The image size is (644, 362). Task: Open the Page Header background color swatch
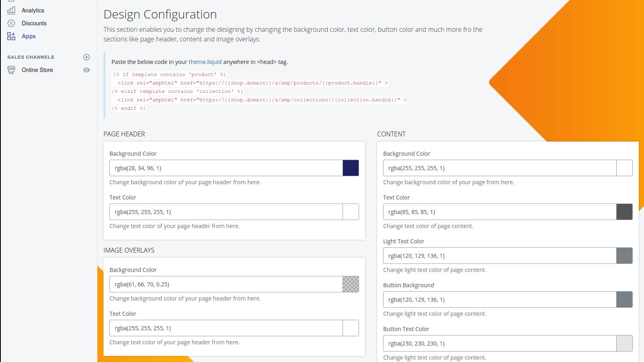click(x=351, y=168)
